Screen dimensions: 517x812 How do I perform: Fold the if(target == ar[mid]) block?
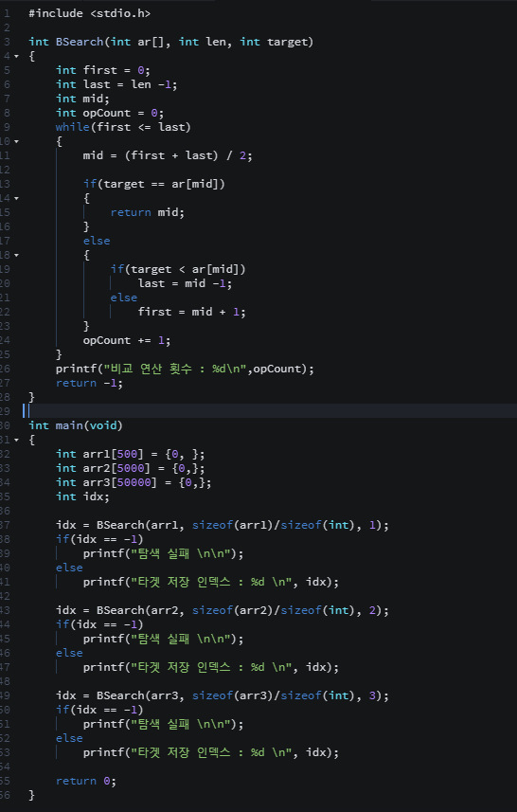click(16, 198)
